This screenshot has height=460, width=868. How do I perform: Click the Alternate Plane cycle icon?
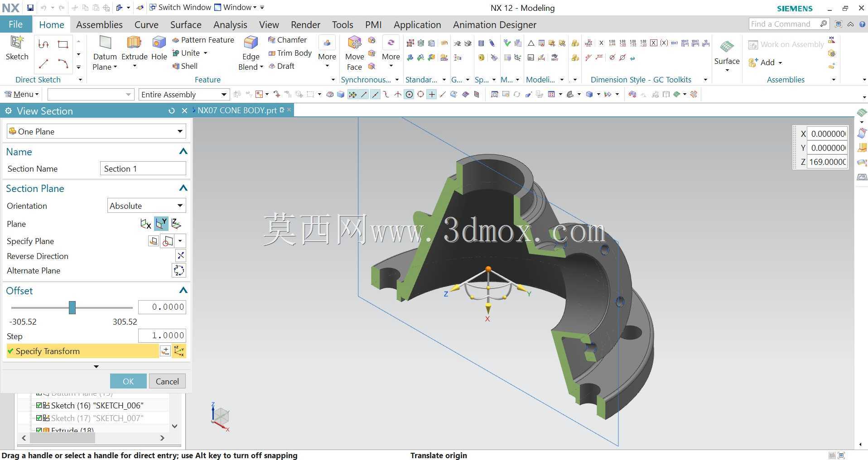pos(179,271)
